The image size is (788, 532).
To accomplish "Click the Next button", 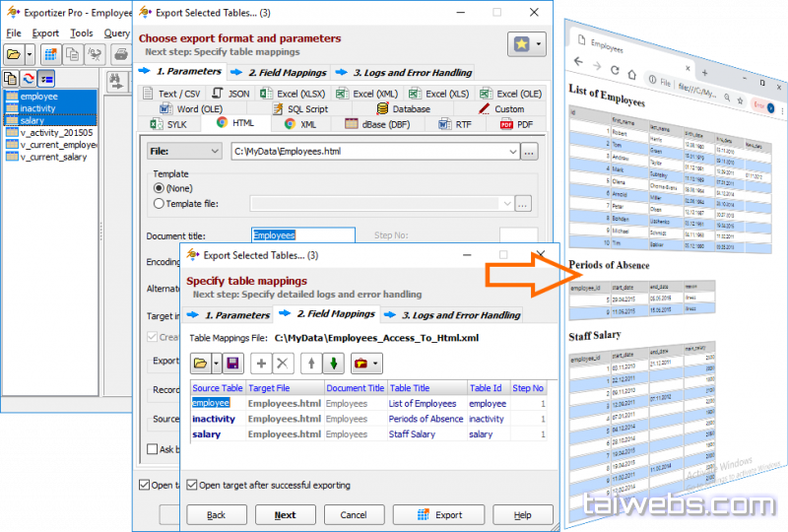I will [x=286, y=515].
